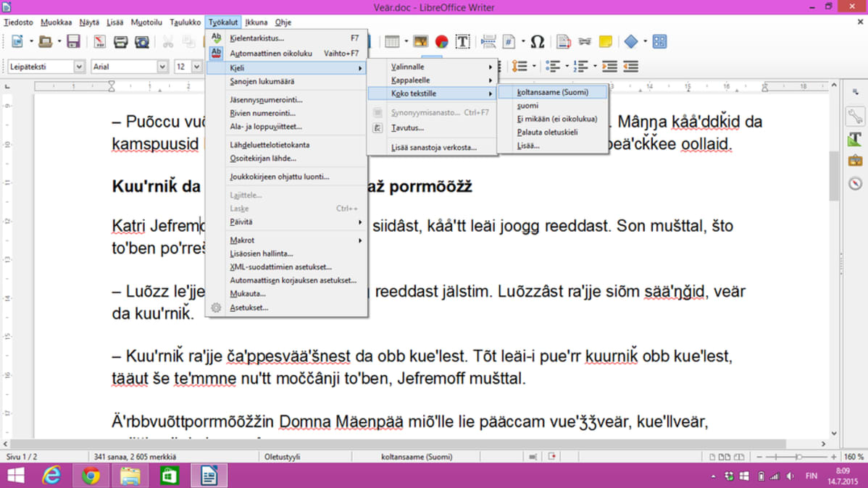Click the Insert Hyperlink chain icon
Viewport: 868px width, 488px height.
[585, 41]
